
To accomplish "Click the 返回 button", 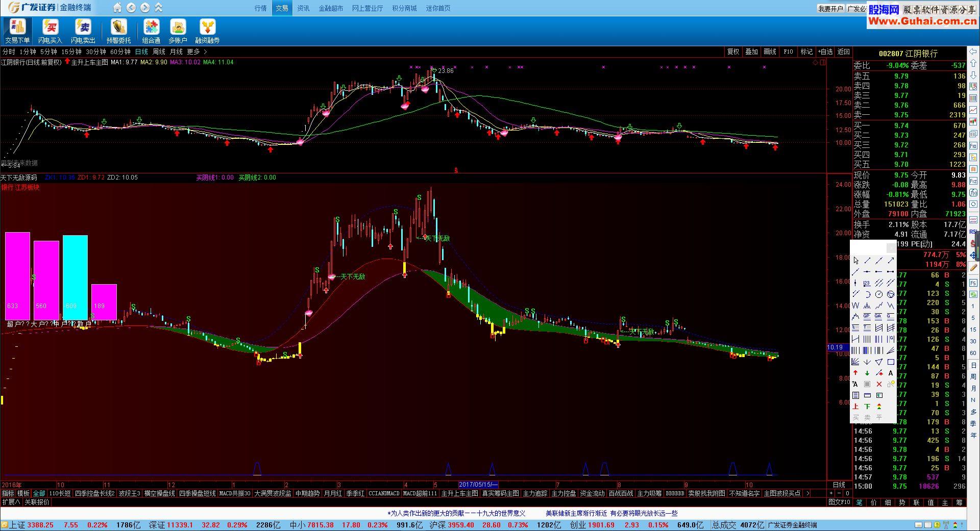I will pyautogui.click(x=844, y=52).
